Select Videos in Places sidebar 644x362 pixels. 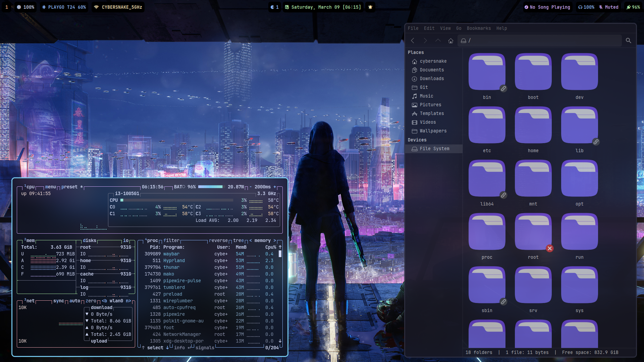(434, 122)
